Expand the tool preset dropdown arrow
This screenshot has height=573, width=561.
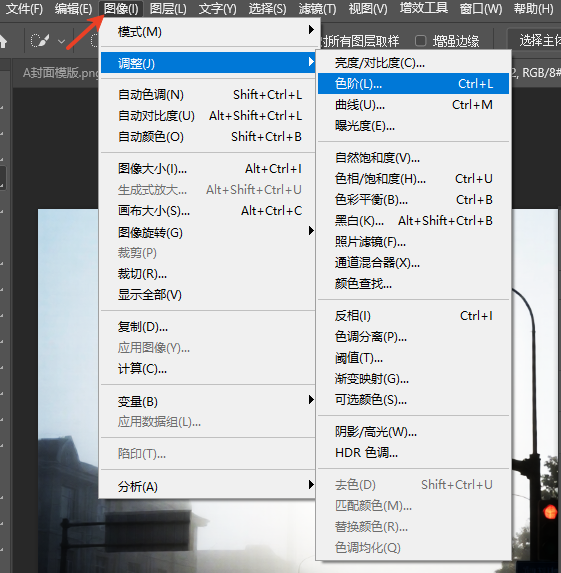pyautogui.click(x=61, y=41)
